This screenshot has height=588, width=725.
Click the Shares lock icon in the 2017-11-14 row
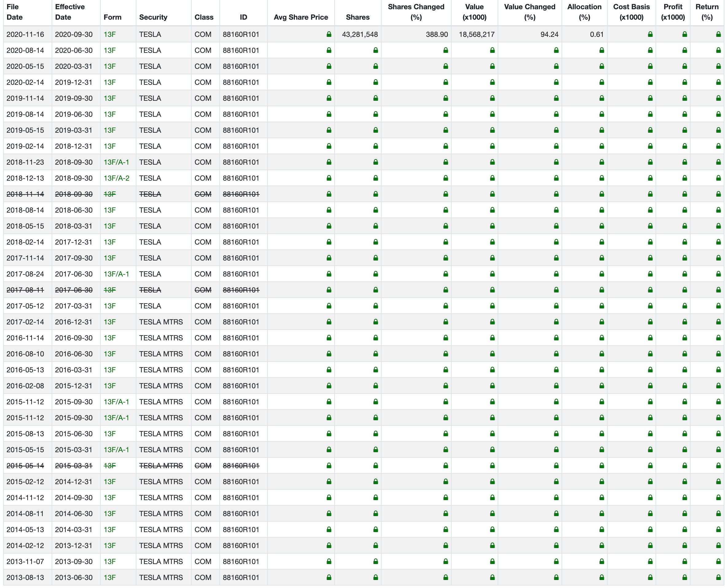pyautogui.click(x=375, y=258)
